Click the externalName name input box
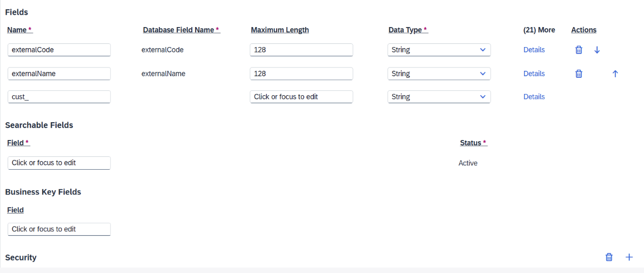The width and height of the screenshot is (644, 273). coord(59,74)
